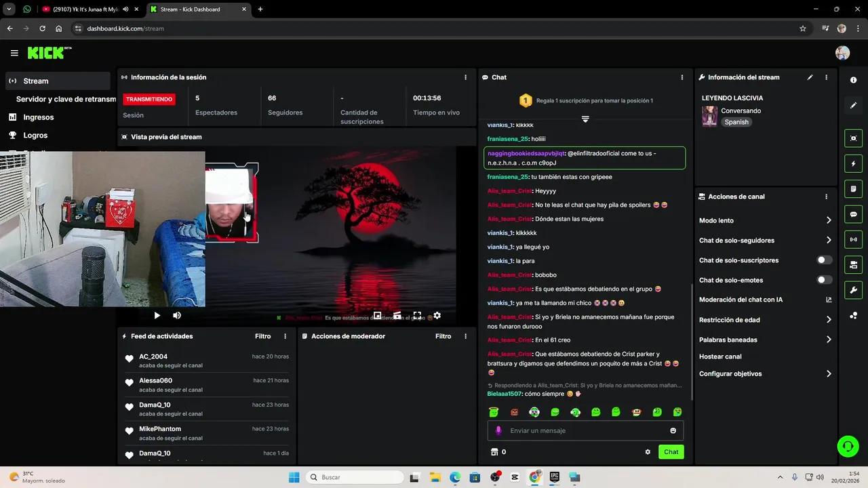Open Filtro in Acciones de moderador
Screen dimensions: 868x488
click(443, 336)
